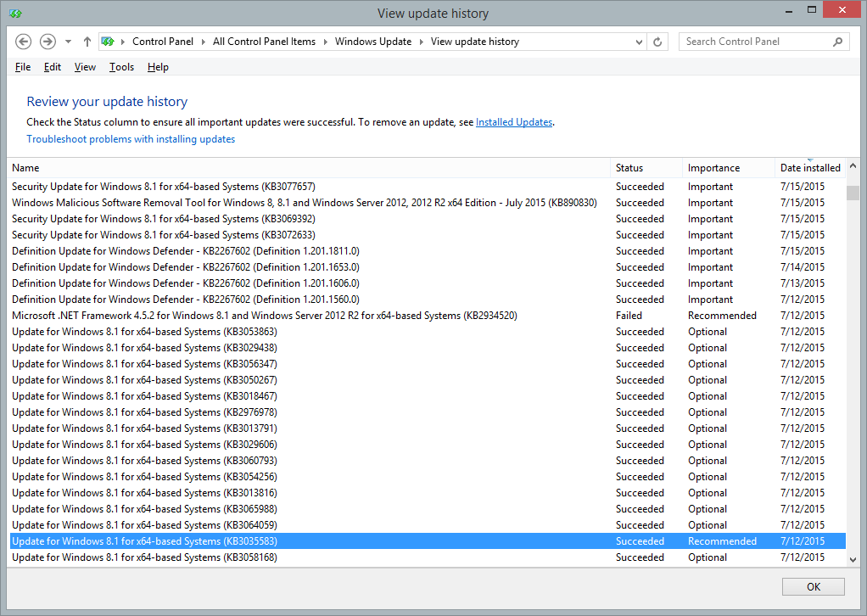This screenshot has width=867, height=616.
Task: Click the Forward navigation arrow
Action: (48, 42)
